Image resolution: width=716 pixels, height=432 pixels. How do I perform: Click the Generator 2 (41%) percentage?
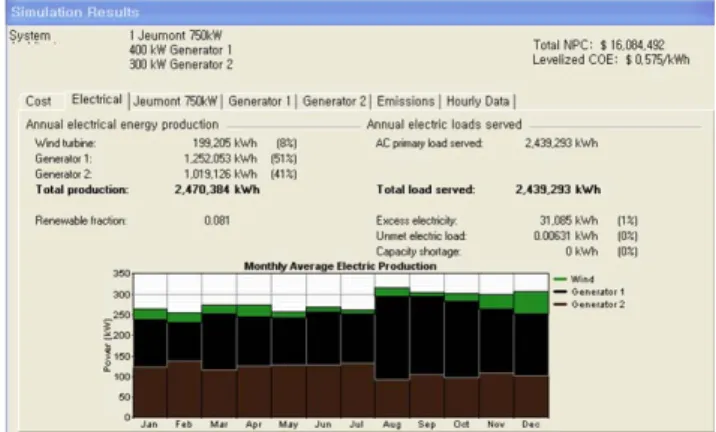284,174
